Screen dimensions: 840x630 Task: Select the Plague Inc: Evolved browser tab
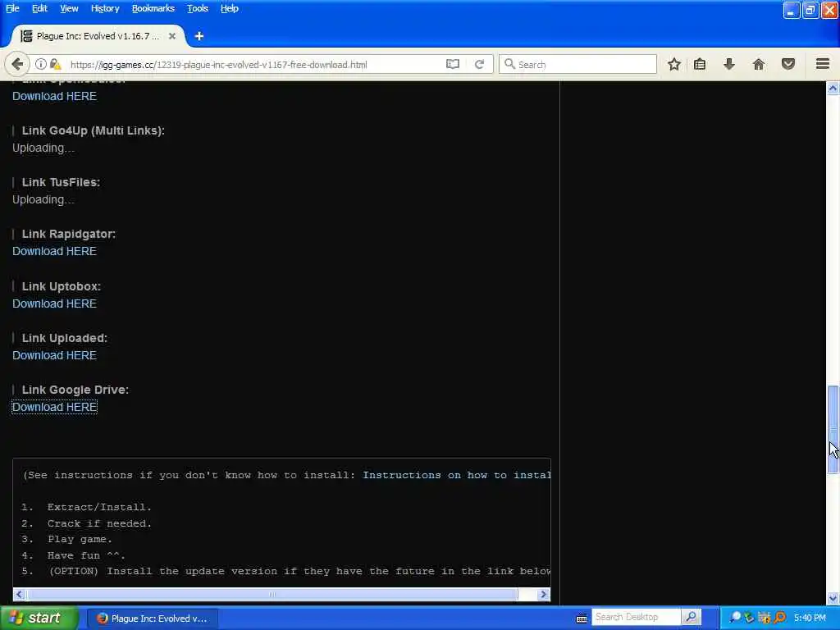click(x=98, y=36)
